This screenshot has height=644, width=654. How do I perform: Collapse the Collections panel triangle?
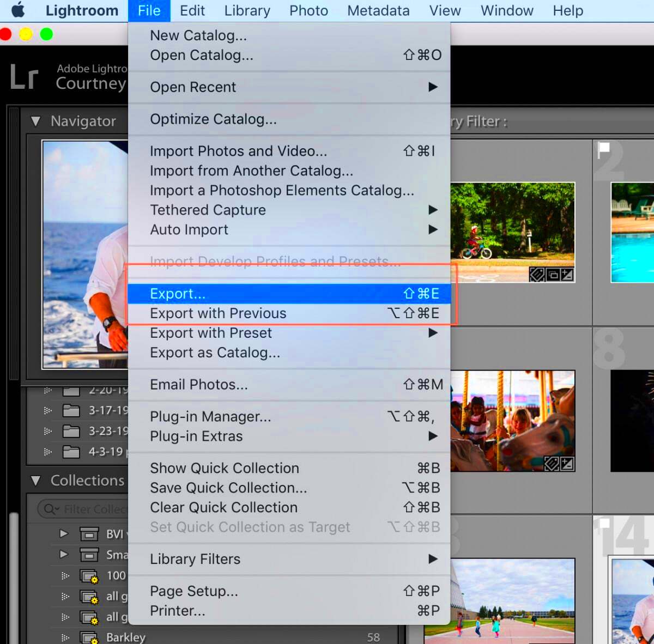36,481
